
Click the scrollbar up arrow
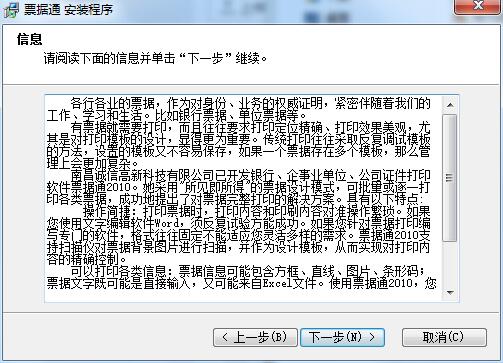(x=450, y=105)
